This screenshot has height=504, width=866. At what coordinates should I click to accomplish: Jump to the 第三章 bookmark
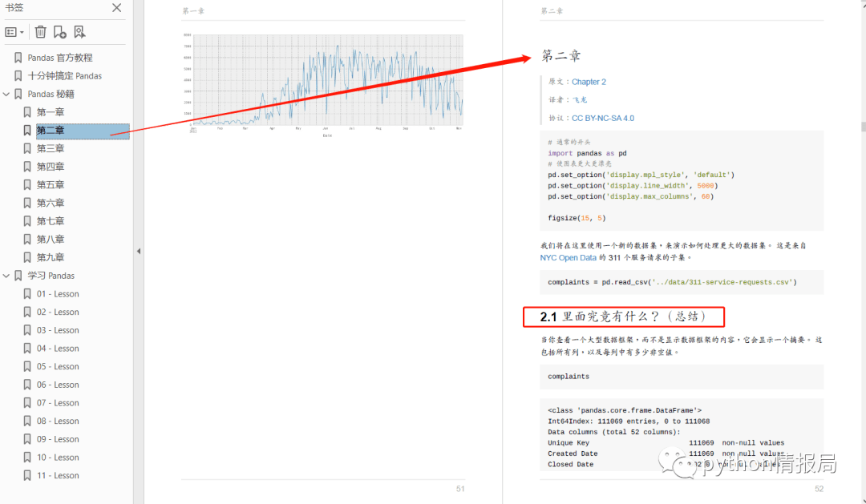point(51,149)
